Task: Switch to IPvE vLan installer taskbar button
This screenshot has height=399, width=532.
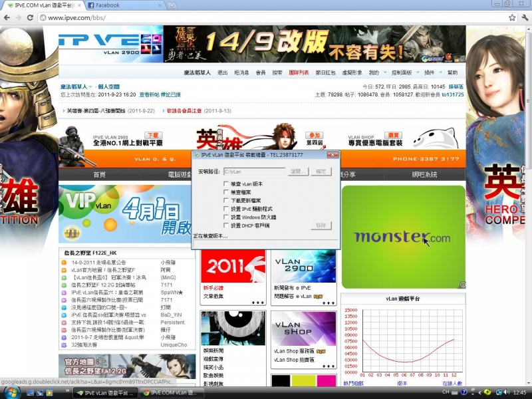Action: click(x=106, y=392)
